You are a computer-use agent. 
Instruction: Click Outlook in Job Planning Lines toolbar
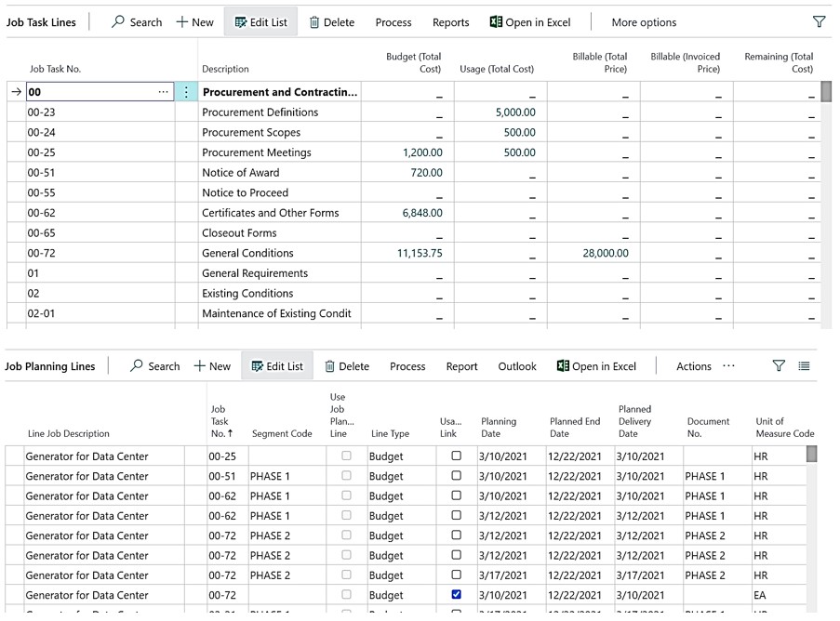pyautogui.click(x=517, y=366)
